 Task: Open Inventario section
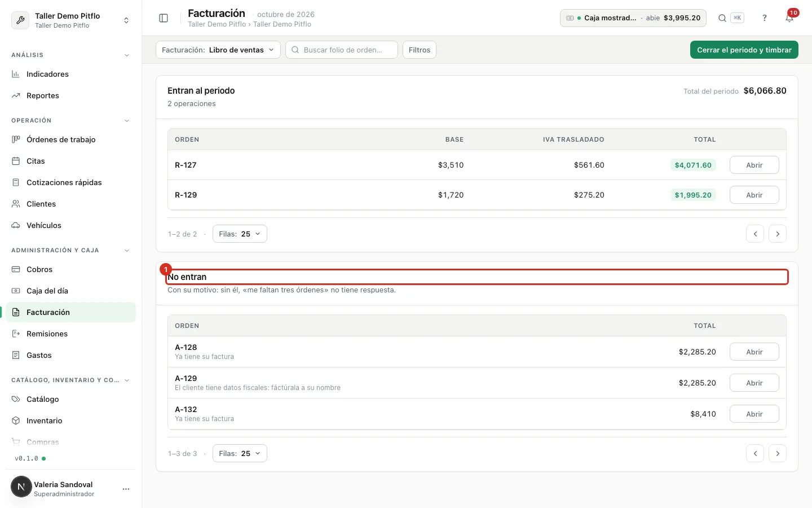point(70,421)
